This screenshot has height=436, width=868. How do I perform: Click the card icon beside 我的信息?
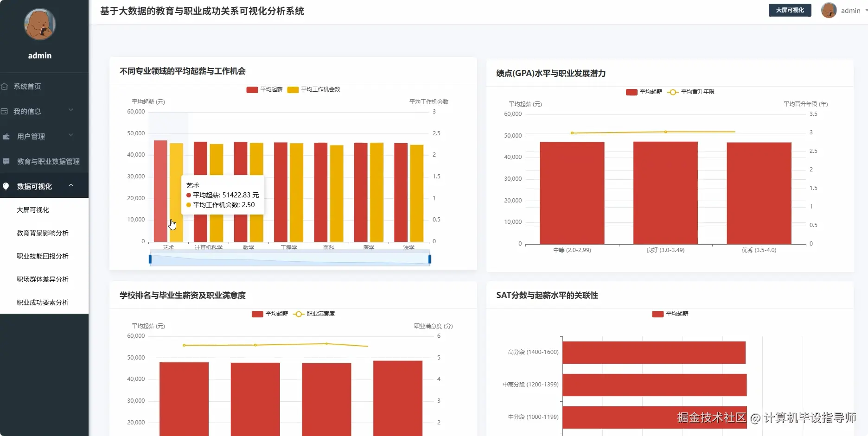(4, 111)
